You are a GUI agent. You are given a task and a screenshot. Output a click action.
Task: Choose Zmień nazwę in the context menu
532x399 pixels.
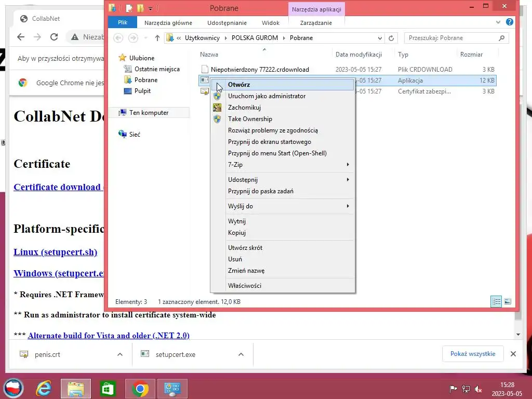tap(282, 271)
